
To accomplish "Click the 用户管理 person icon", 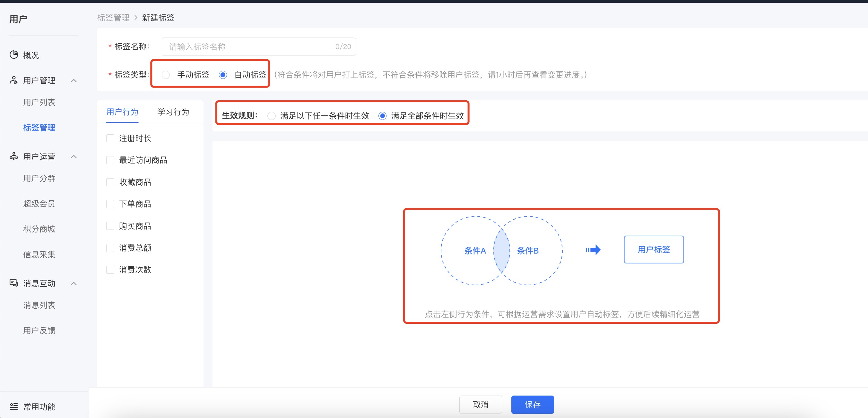I will (x=14, y=80).
